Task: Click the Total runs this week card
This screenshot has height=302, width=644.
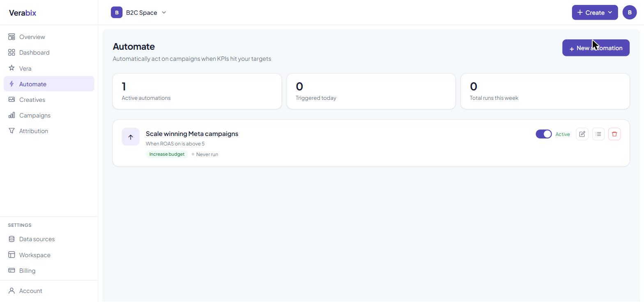Action: click(545, 91)
